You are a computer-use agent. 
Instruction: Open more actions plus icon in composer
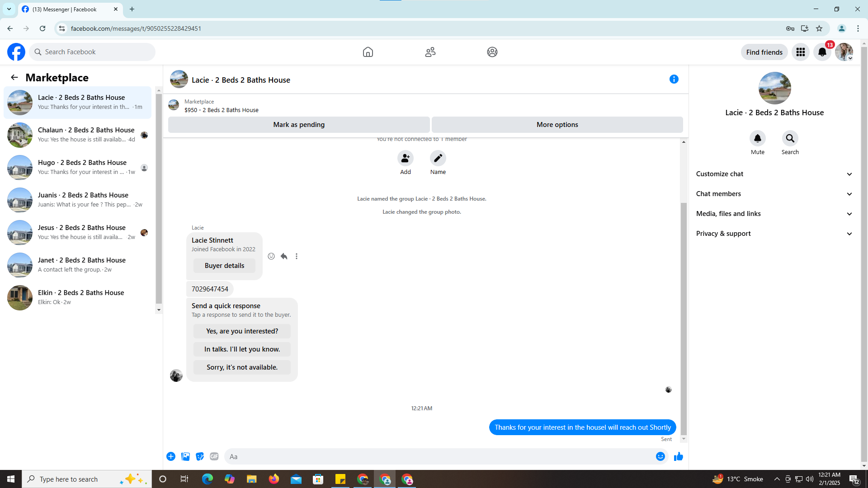(171, 456)
